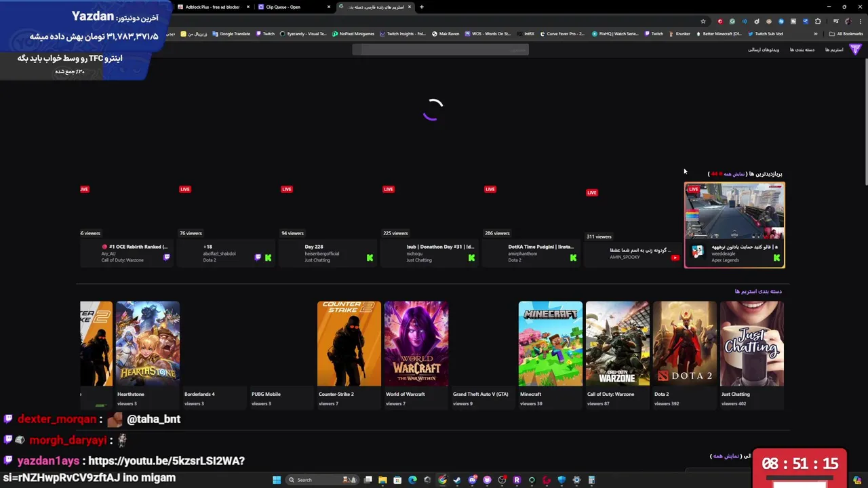Click the site search field in the header
Screen dimensions: 868x488
point(440,49)
